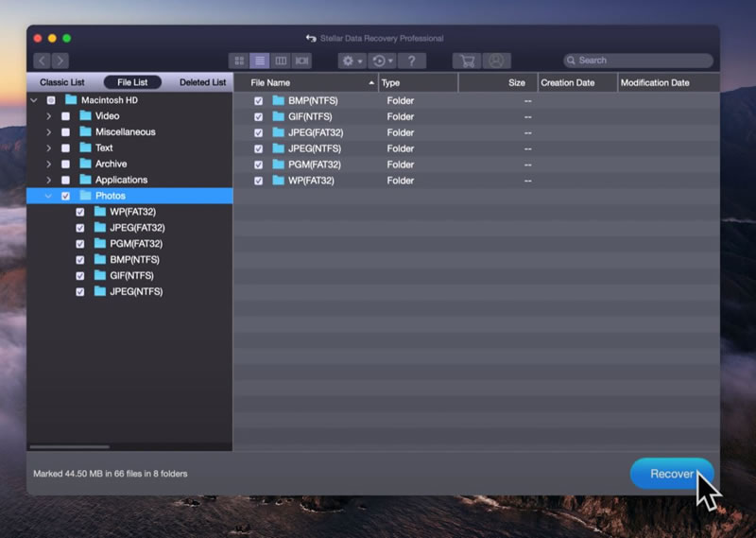Screen dimensions: 756x538
Task: Collapse the Macintosh HD tree node
Action: point(34,100)
